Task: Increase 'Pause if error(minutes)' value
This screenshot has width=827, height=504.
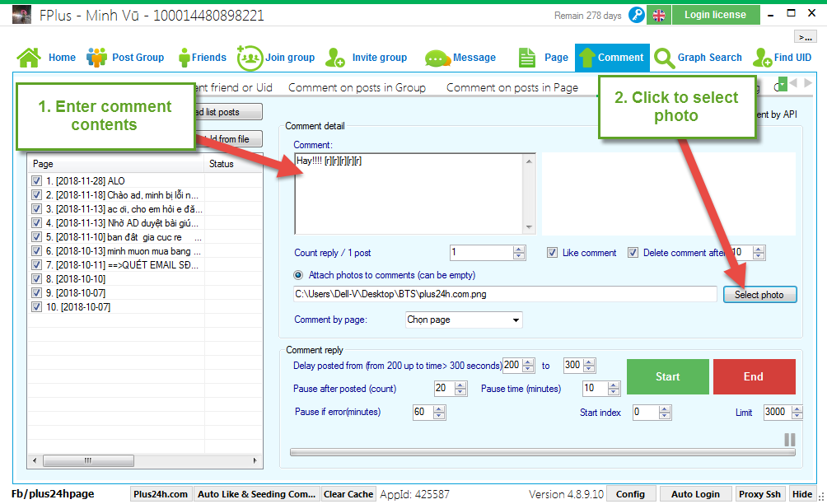Action: pos(439,408)
